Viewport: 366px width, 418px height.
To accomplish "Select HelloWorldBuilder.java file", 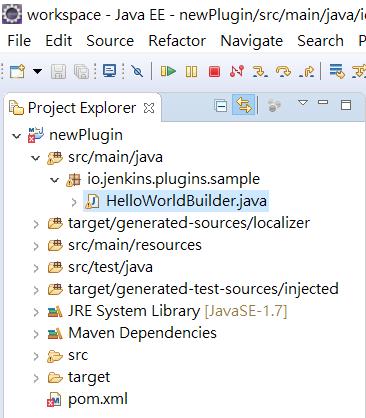I will [x=187, y=201].
